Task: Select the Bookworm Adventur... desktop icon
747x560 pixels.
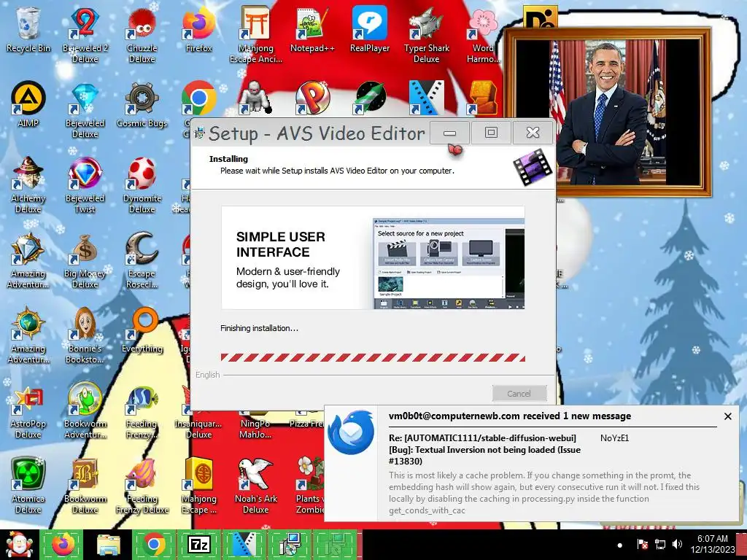Action: pyautogui.click(x=85, y=411)
